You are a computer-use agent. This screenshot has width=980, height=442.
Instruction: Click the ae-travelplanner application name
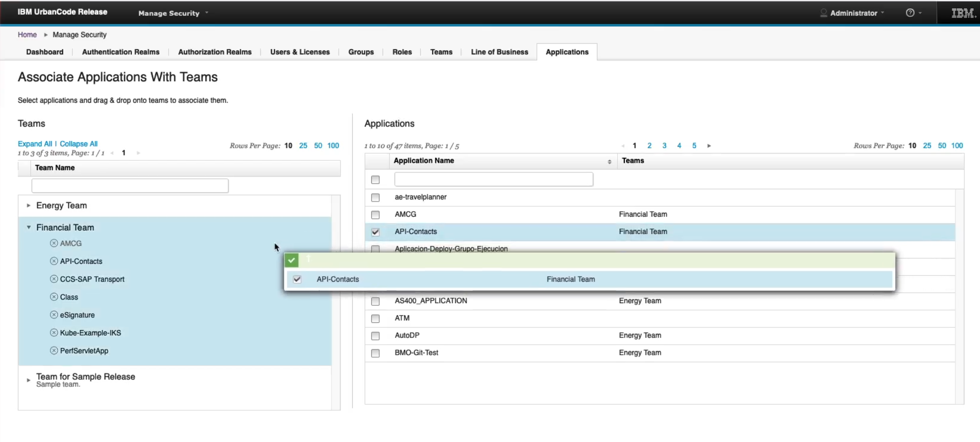point(420,197)
